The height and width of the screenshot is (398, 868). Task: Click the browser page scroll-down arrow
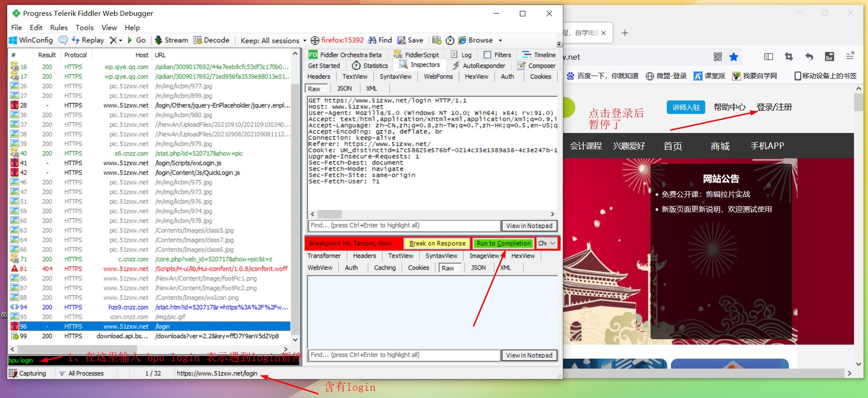[859, 364]
